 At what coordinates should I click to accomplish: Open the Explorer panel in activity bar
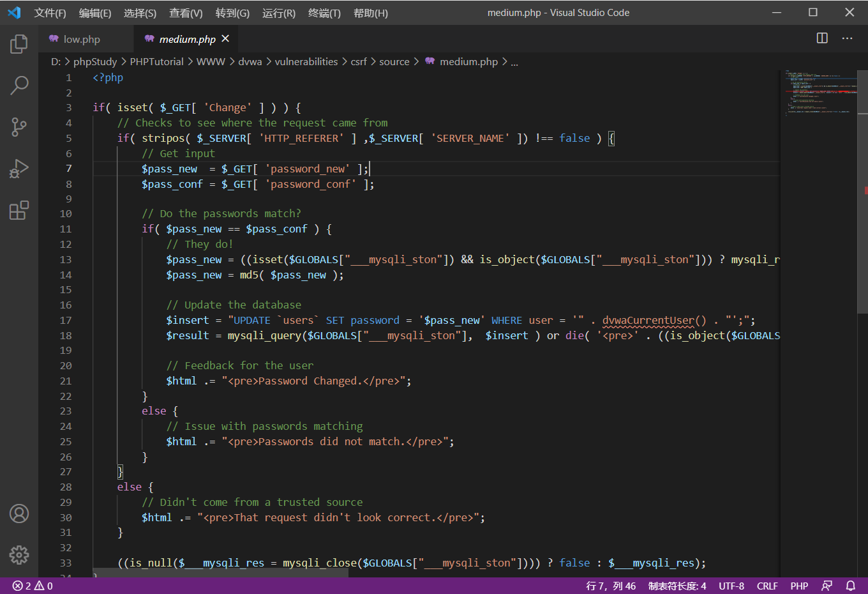[19, 44]
